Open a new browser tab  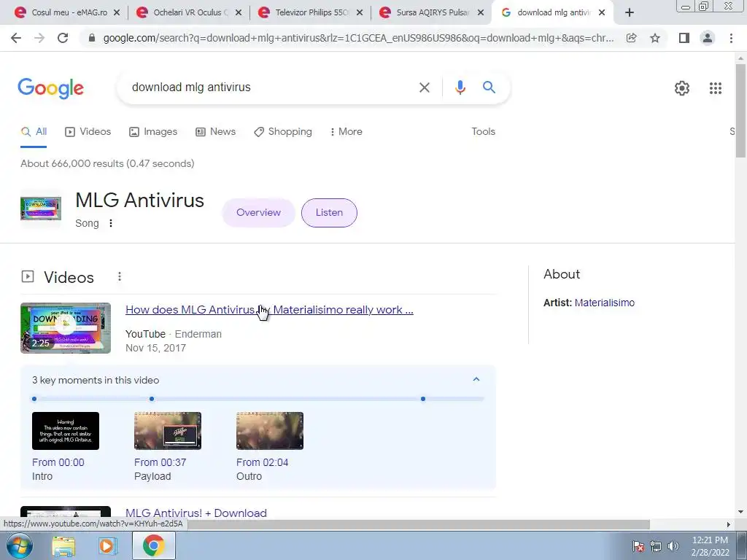630,13
